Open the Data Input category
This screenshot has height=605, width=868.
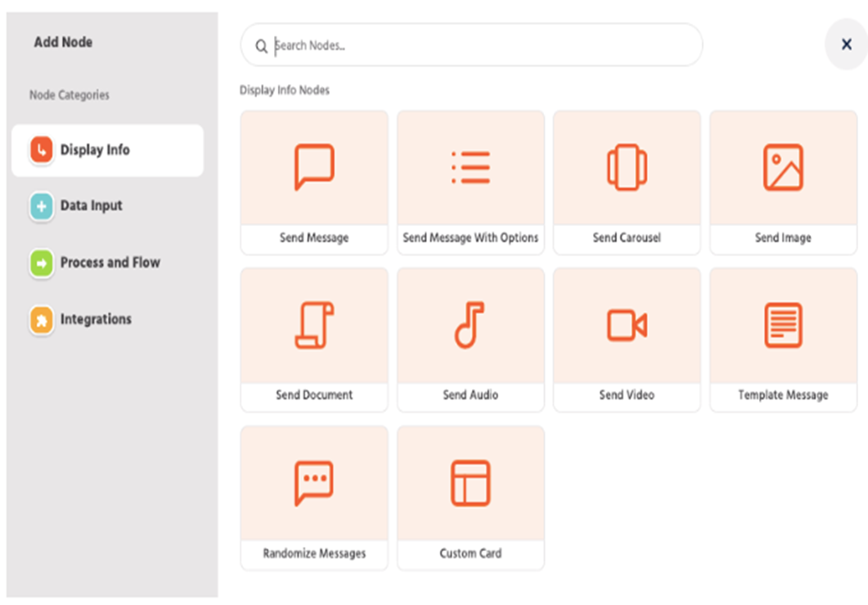click(x=91, y=206)
